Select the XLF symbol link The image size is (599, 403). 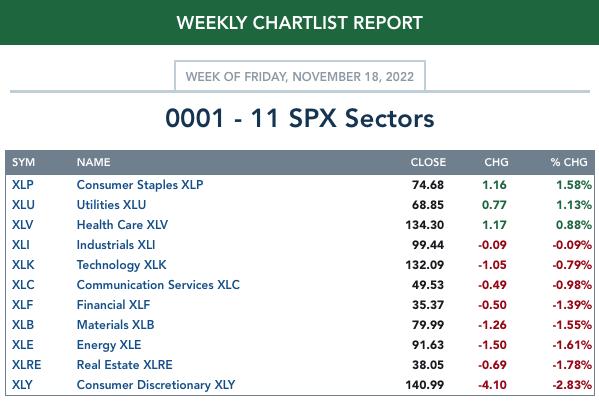coord(23,305)
